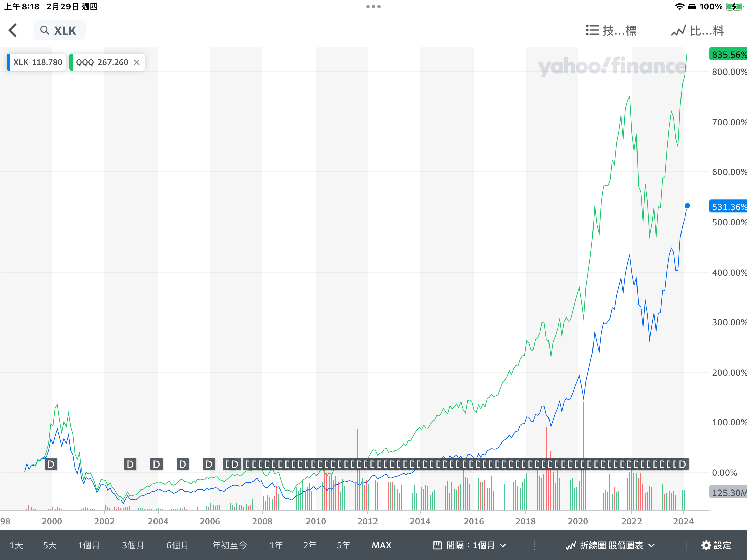The height and width of the screenshot is (560, 747).
Task: Go back using the left chevron
Action: 13,30
